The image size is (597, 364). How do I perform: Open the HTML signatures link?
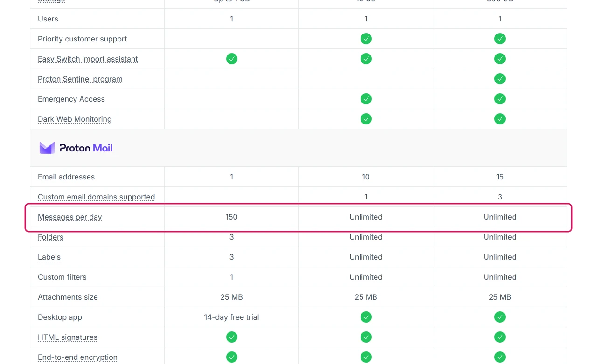tap(68, 337)
